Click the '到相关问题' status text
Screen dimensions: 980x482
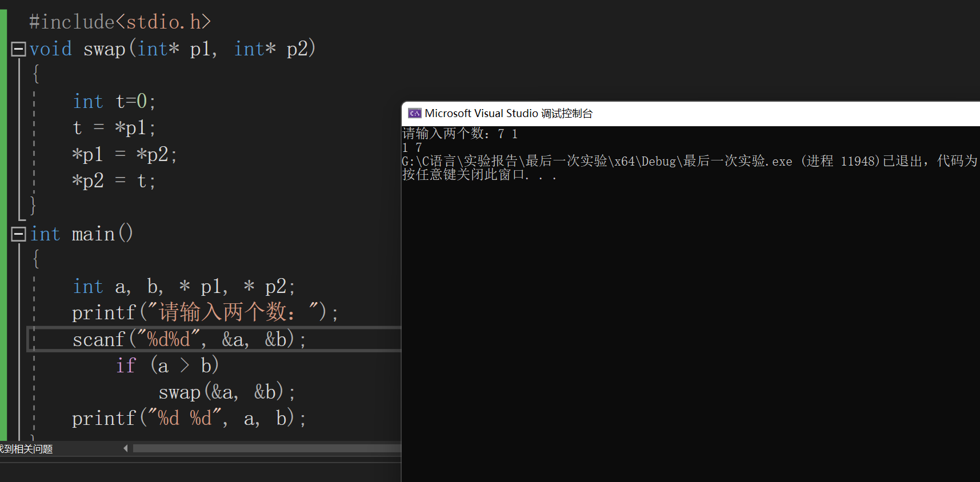[26, 449]
